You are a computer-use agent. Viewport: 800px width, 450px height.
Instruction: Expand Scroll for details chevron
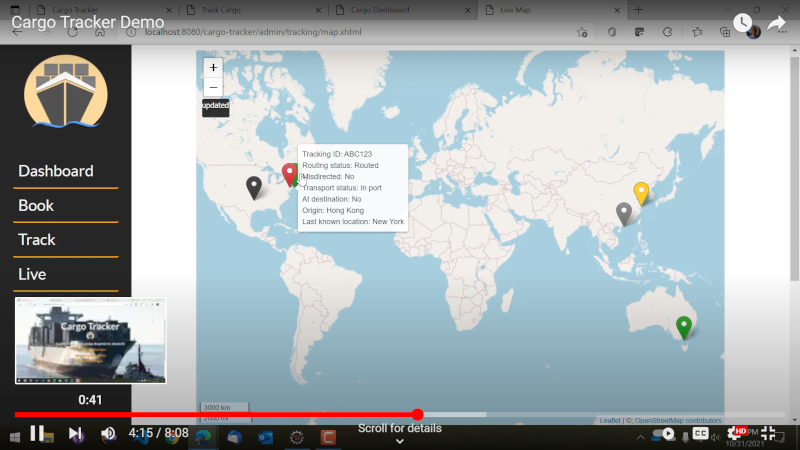tap(399, 440)
